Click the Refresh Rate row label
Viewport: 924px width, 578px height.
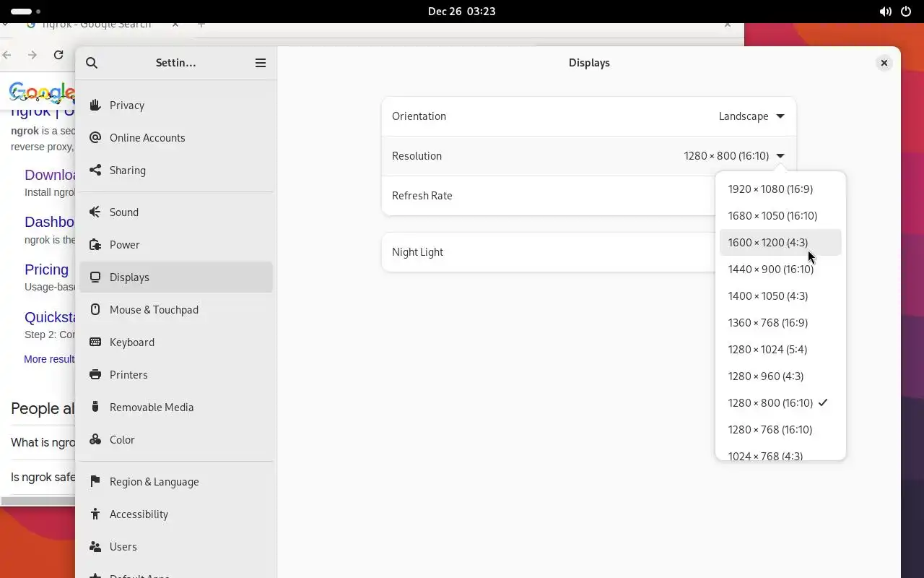coord(422,196)
